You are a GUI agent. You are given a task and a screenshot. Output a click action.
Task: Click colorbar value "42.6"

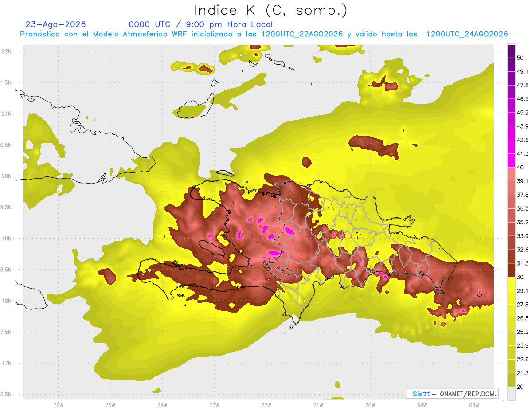pos(523,140)
